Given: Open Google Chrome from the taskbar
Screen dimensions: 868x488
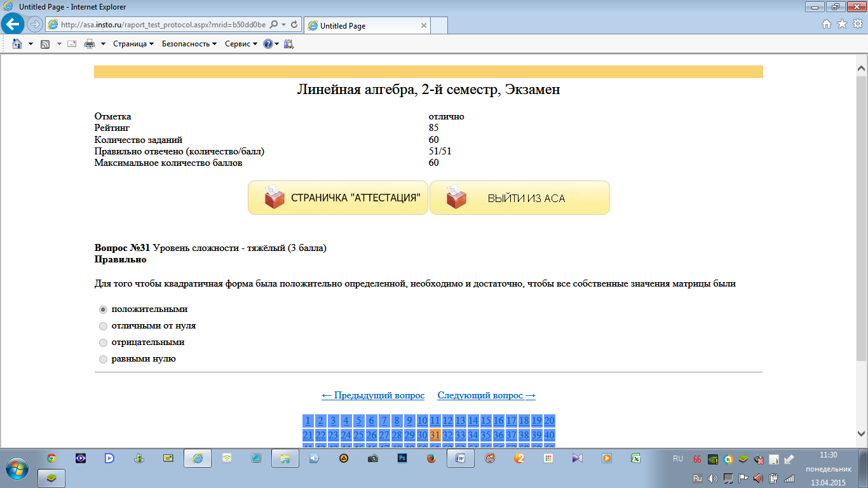Looking at the screenshot, I should click(x=51, y=458).
